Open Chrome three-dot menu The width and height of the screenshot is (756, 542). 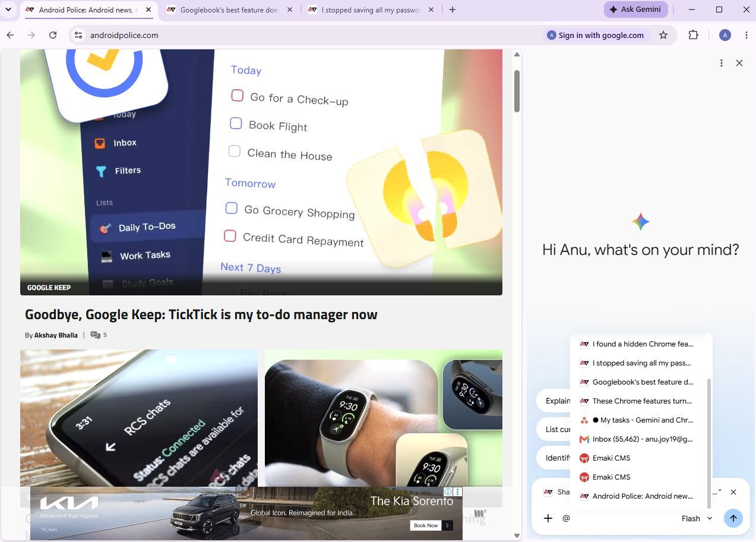click(746, 35)
